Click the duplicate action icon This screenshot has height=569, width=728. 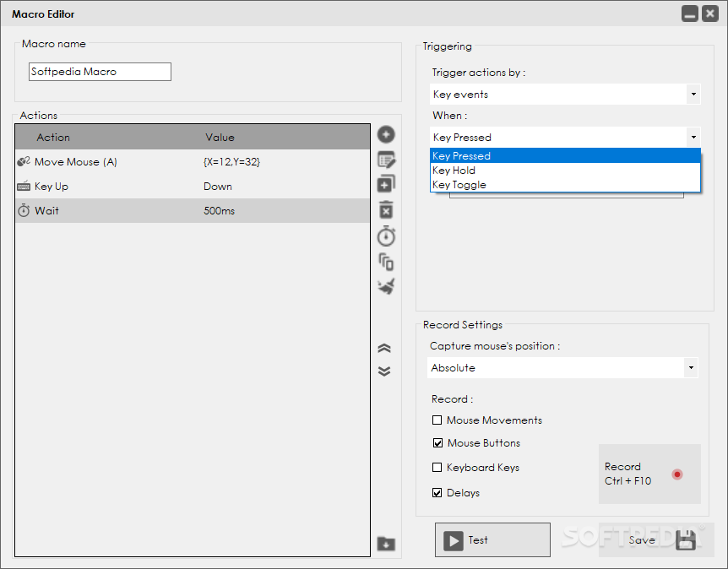tap(386, 184)
